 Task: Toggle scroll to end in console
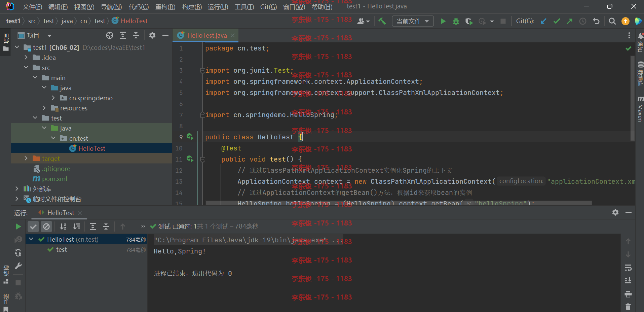pos(628,281)
